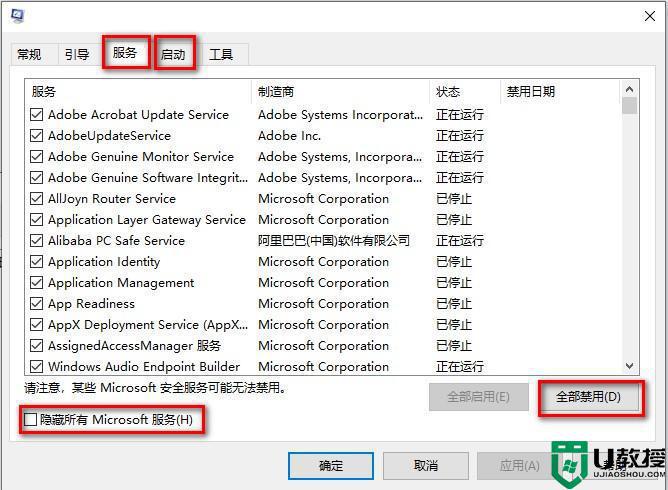Viewport: 668px width, 490px height.
Task: Sort by 制造商 column header
Action: 340,92
